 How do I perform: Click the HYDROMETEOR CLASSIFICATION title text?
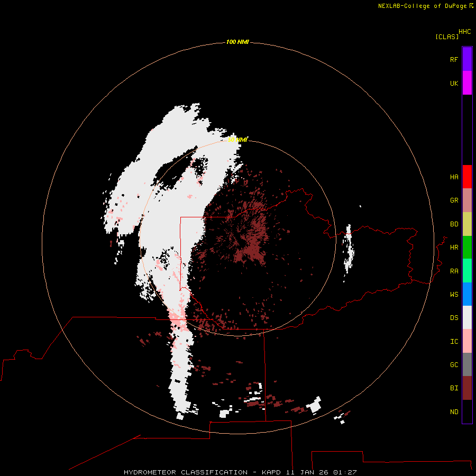[186, 472]
